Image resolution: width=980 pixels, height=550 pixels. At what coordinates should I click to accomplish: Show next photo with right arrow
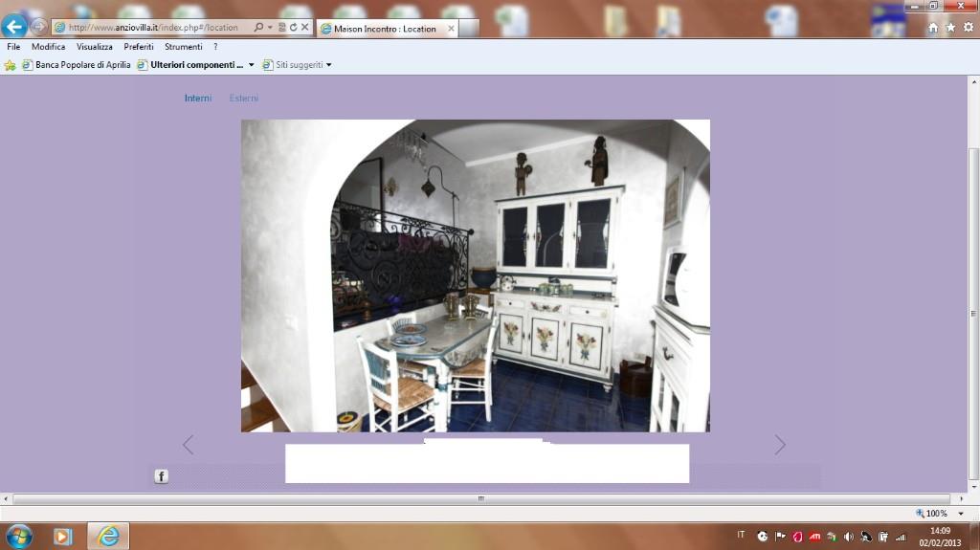(780, 445)
